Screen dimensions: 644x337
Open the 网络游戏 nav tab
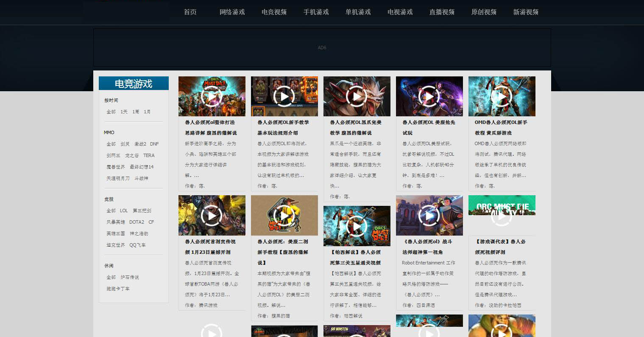pyautogui.click(x=232, y=12)
